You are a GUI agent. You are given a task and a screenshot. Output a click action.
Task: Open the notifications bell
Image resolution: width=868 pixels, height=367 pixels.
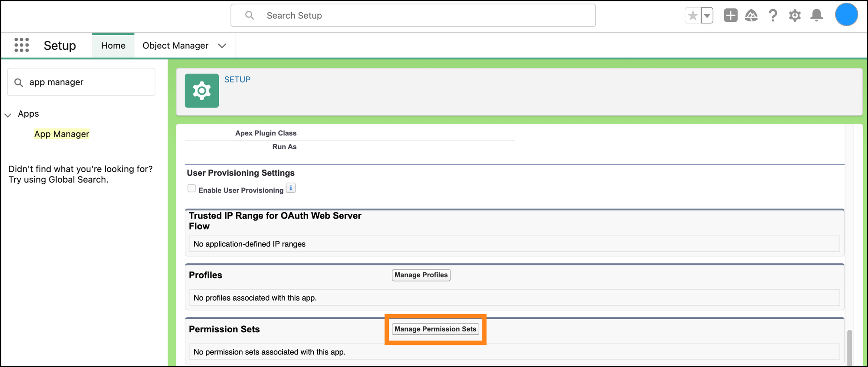816,16
